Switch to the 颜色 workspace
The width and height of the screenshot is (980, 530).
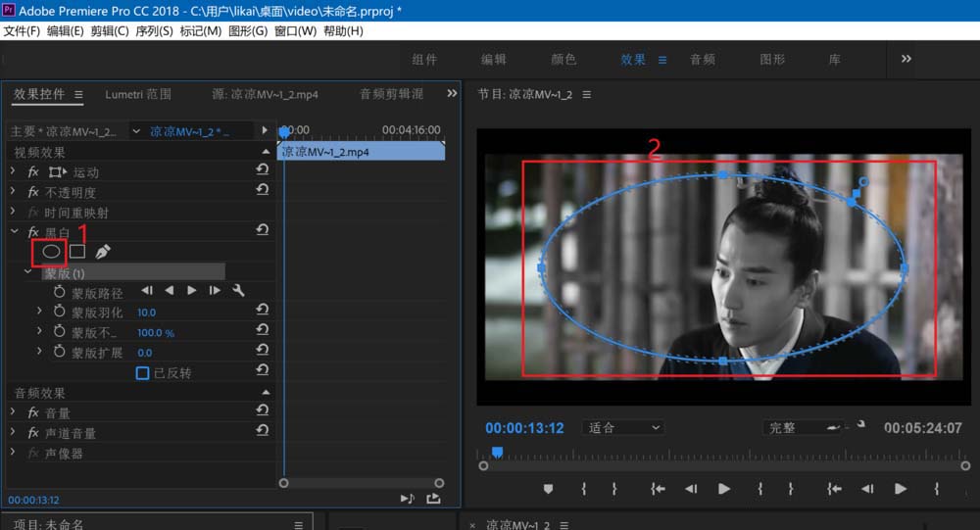click(563, 60)
